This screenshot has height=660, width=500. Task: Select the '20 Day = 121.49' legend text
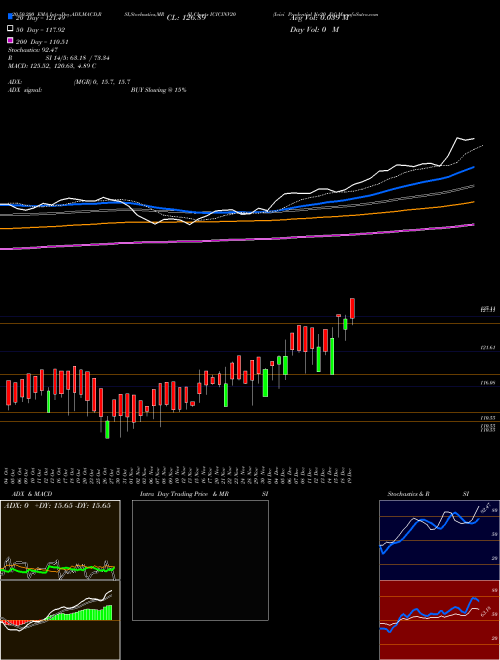point(40,18)
